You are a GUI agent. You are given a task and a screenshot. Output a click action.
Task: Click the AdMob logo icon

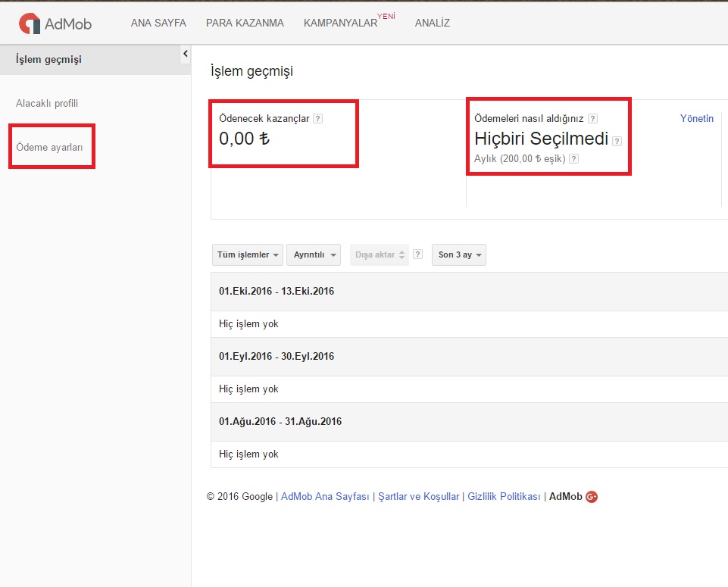tap(28, 23)
